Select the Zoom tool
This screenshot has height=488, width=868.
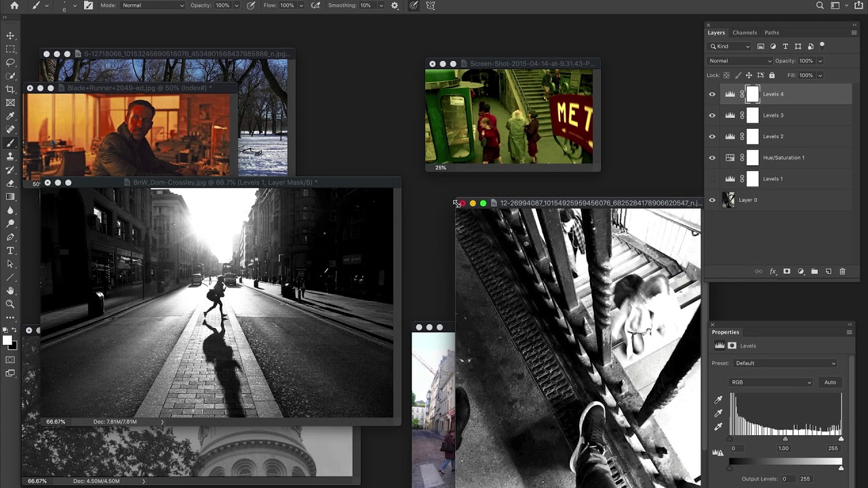(10, 304)
